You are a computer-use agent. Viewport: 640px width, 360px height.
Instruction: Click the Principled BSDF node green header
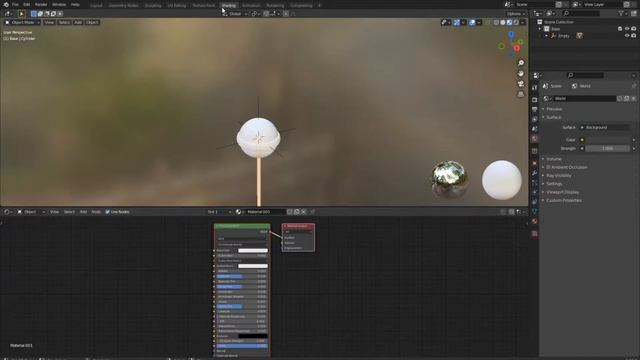click(x=242, y=226)
